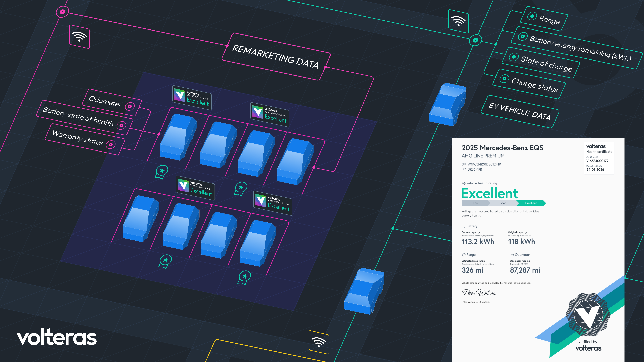
Task: Click the 326 mi estimated range value
Action: click(x=472, y=270)
